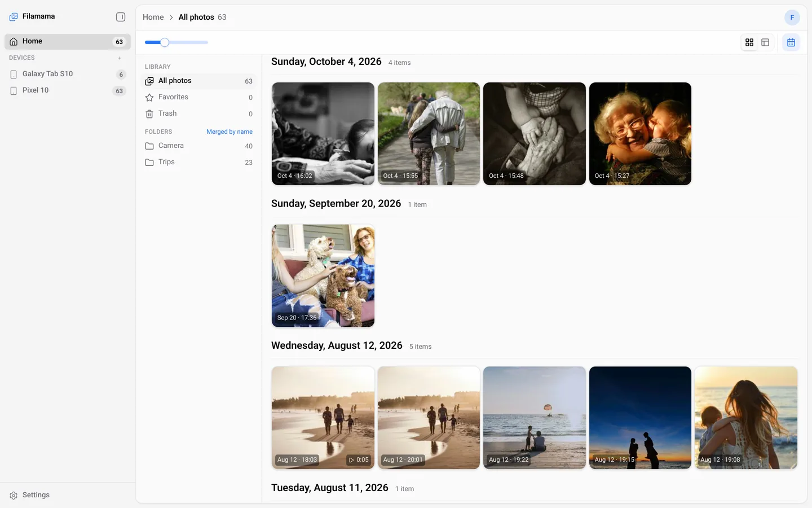The height and width of the screenshot is (508, 812).
Task: Open the Trash library
Action: click(199, 113)
